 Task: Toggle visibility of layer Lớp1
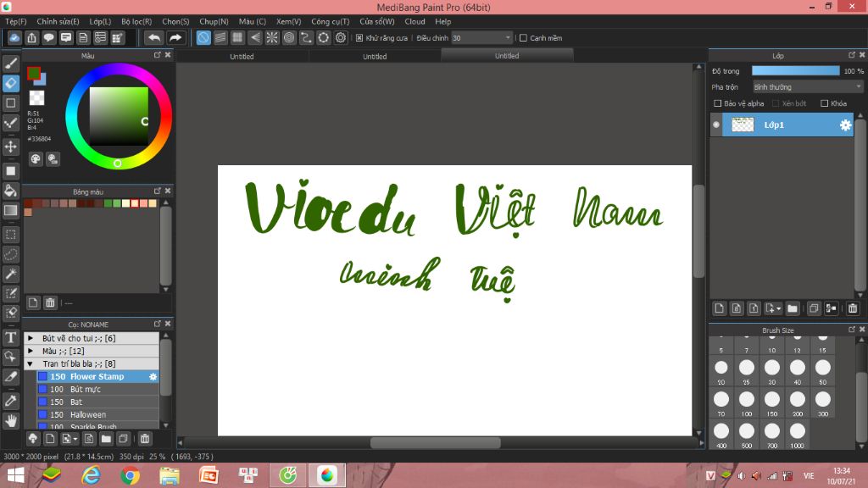pos(716,125)
